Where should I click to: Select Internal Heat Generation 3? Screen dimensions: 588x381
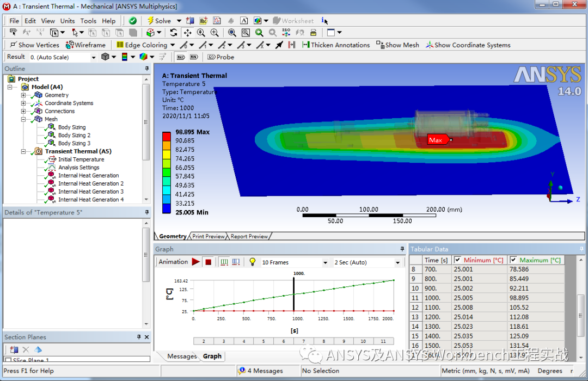[91, 192]
